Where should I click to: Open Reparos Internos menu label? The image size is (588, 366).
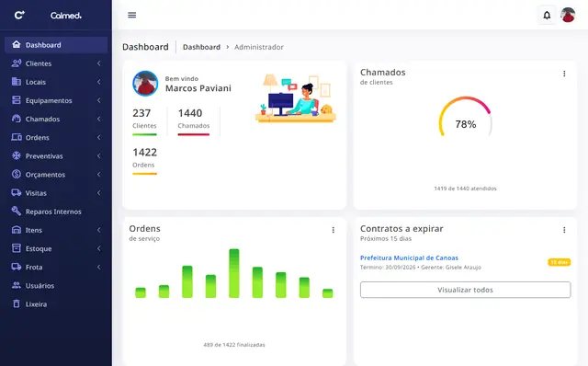point(53,212)
